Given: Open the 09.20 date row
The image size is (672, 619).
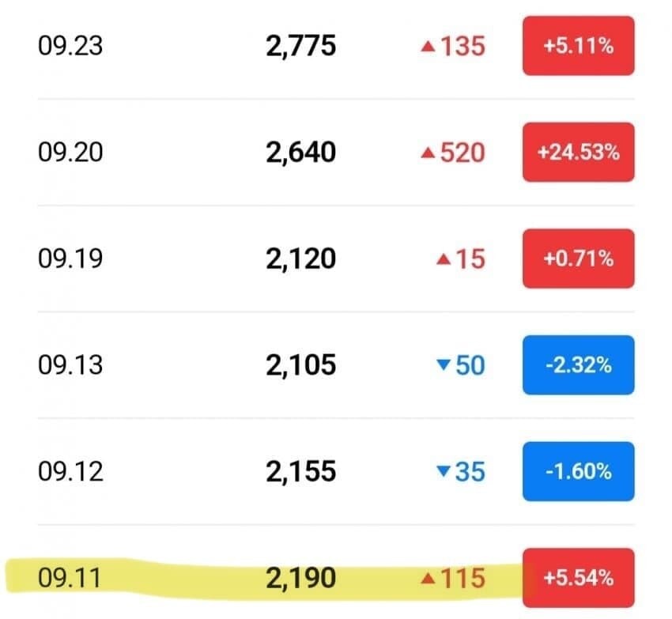Looking at the screenshot, I should coord(70,153).
